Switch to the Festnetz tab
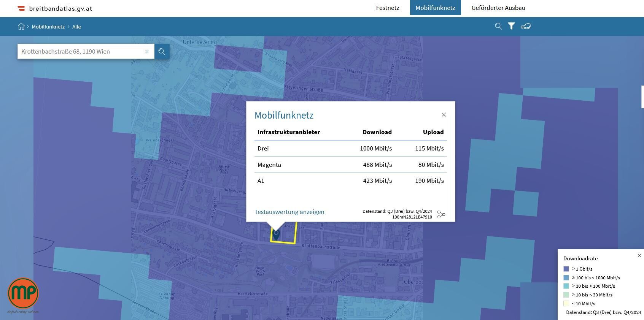644x320 pixels. (387, 8)
